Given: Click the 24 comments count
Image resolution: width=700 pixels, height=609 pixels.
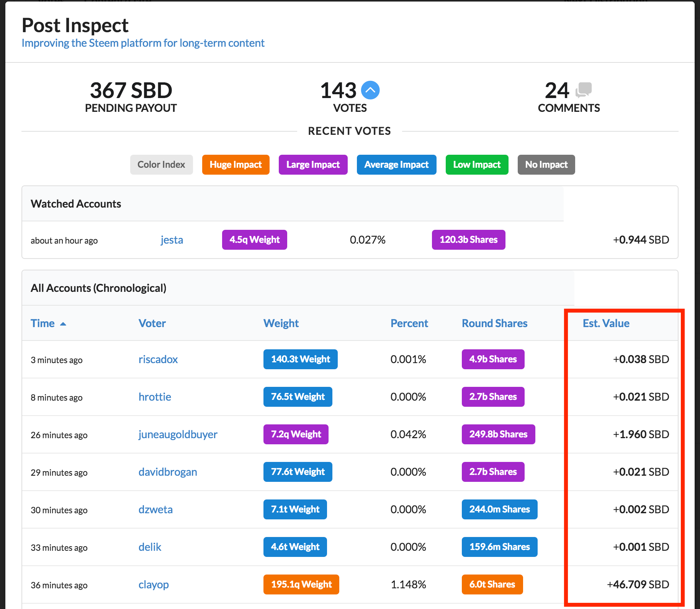Looking at the screenshot, I should (557, 90).
